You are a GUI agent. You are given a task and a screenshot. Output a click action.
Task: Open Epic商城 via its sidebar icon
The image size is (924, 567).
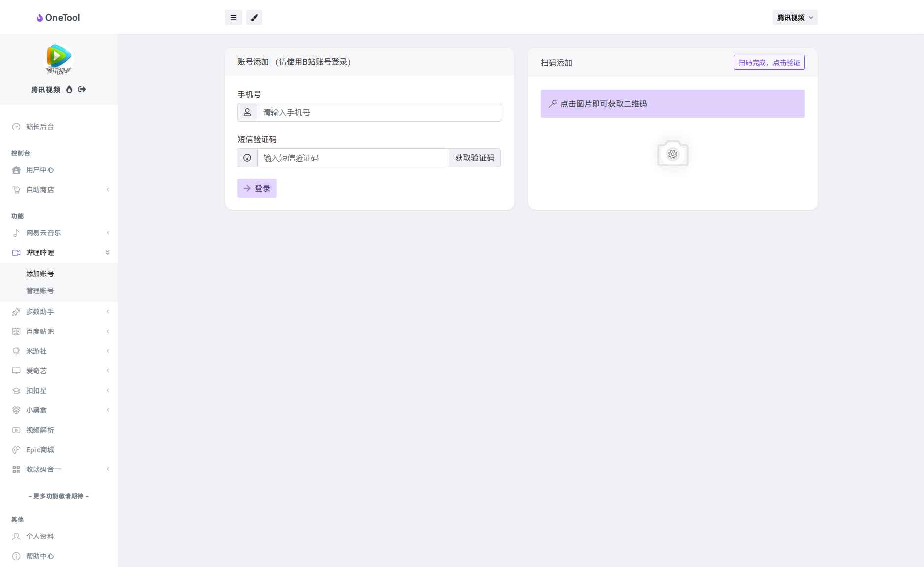pos(16,449)
